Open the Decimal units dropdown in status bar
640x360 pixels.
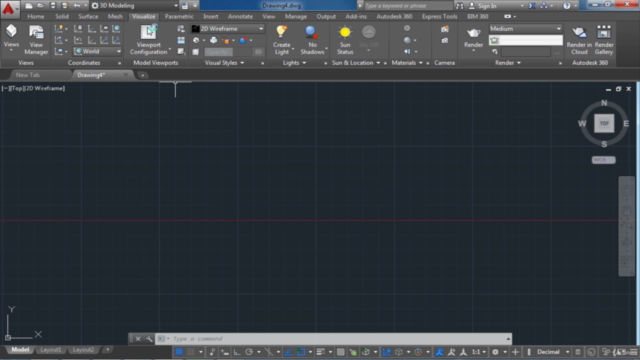(553, 352)
